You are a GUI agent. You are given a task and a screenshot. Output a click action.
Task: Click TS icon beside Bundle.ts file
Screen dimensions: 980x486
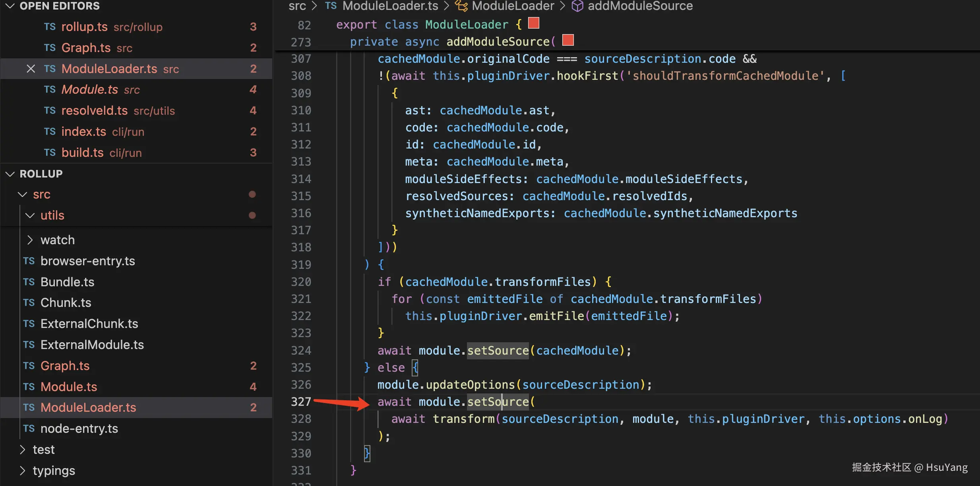coord(29,282)
